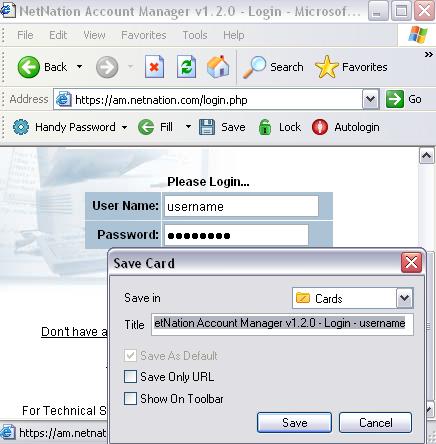Click the Handy Password gear icon
Screen dimensions: 436x444
[21, 127]
